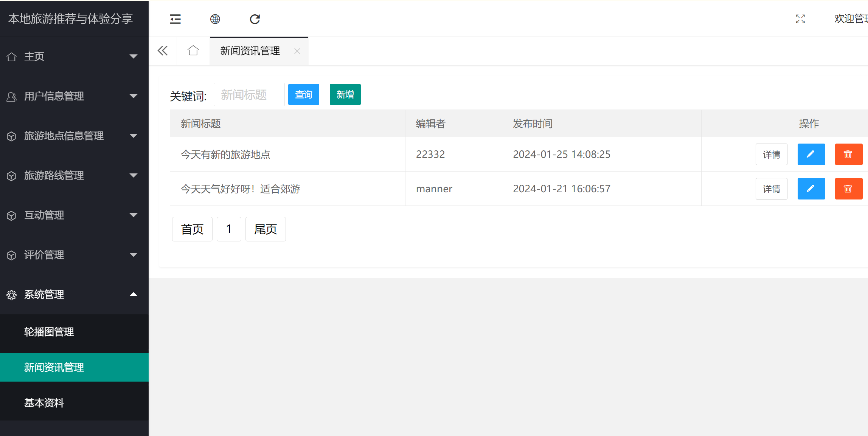Image resolution: width=868 pixels, height=436 pixels.
Task: Click the home breadcrumb icon
Action: (193, 50)
